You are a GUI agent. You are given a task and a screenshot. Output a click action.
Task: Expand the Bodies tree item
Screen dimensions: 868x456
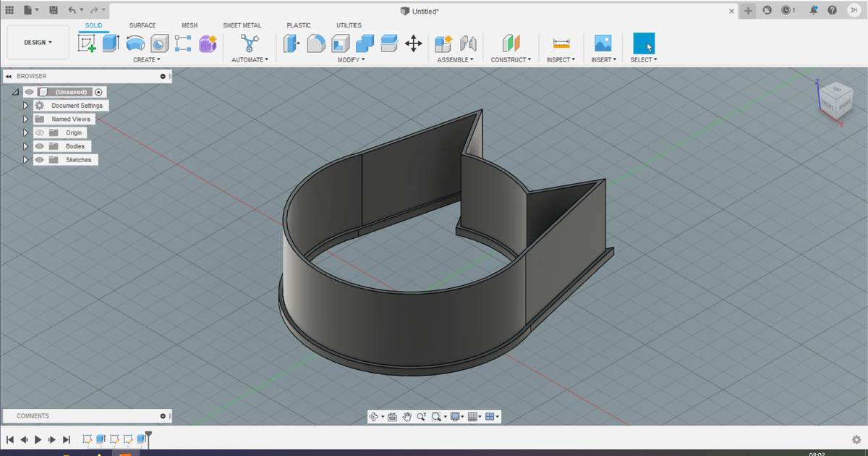click(x=25, y=146)
